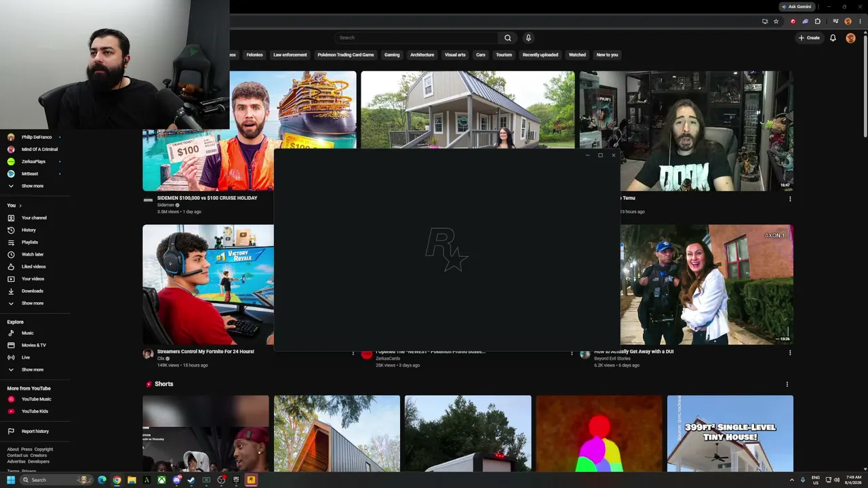Click the YouTube search input field
Viewport: 868px width, 488px height.
[x=416, y=38]
